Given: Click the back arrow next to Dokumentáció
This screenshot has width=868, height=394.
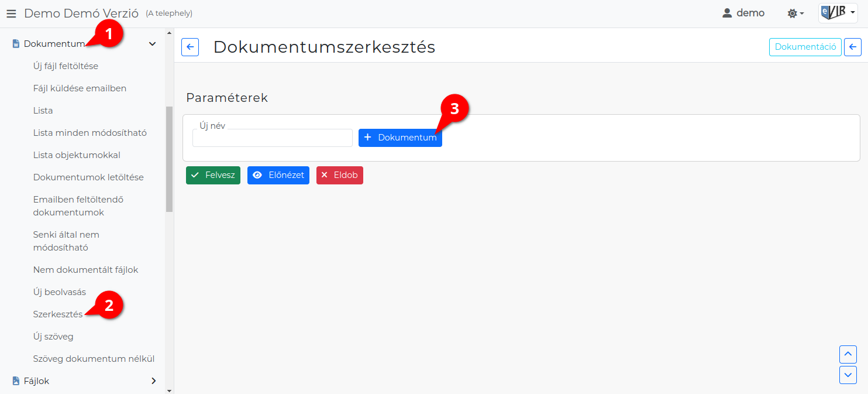Looking at the screenshot, I should click(853, 47).
